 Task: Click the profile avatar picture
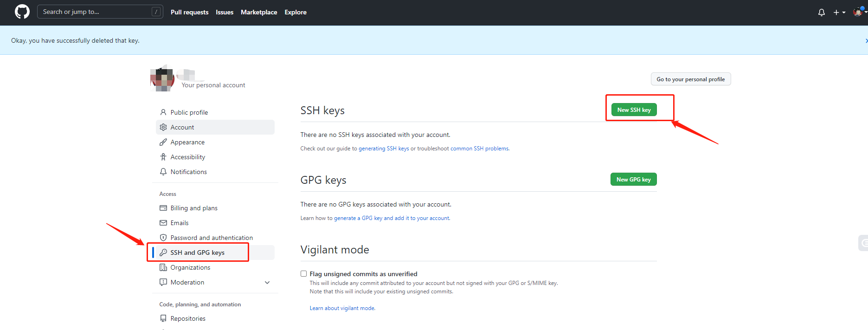(x=162, y=79)
